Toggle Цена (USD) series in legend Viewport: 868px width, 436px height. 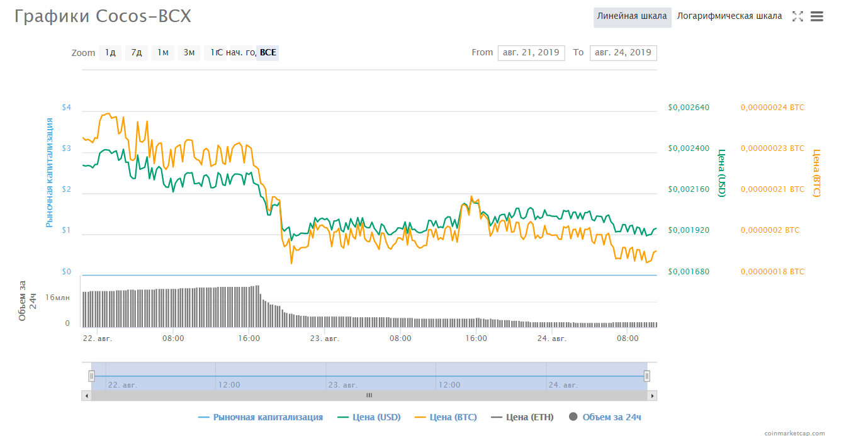(369, 417)
